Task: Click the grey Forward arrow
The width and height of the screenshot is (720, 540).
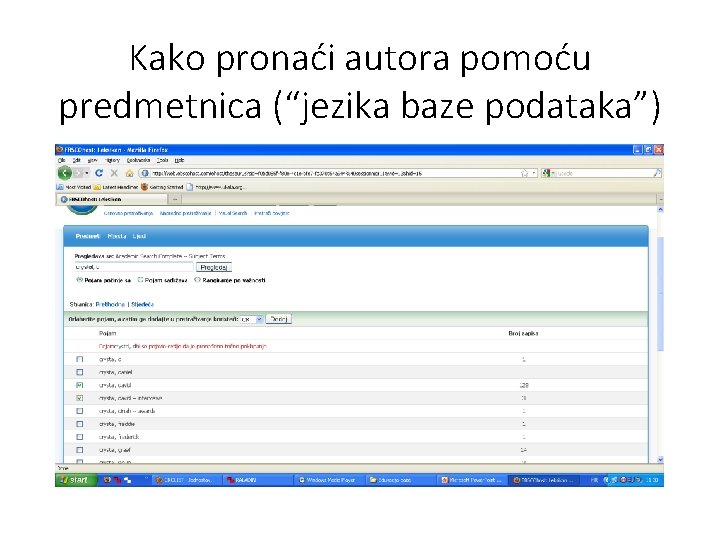Action: [78, 173]
